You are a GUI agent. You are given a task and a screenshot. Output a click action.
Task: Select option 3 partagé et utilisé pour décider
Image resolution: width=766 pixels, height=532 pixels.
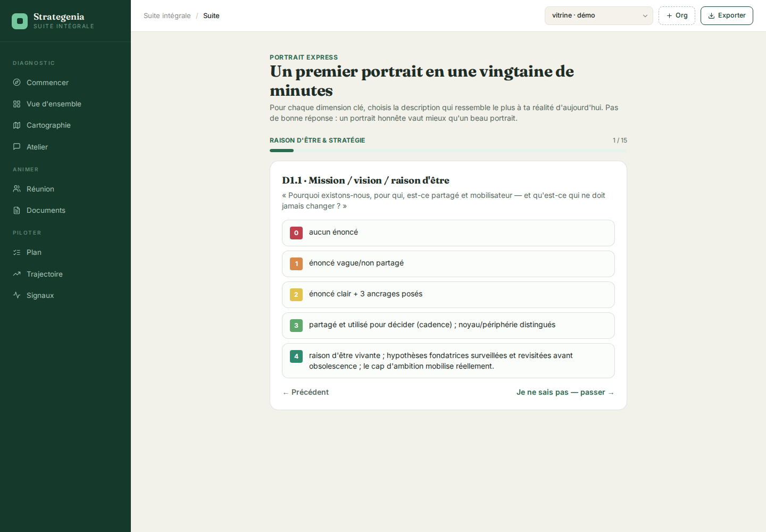coord(448,326)
